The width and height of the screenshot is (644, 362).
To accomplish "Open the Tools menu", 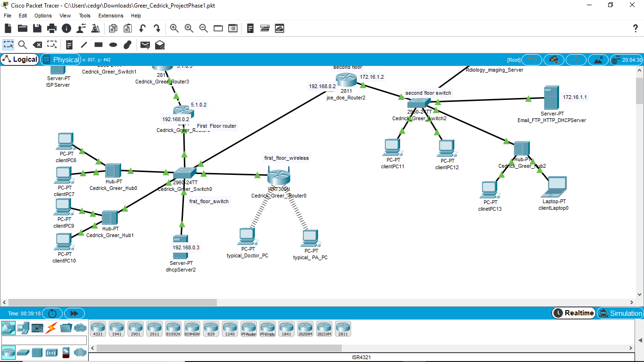I will [84, 16].
